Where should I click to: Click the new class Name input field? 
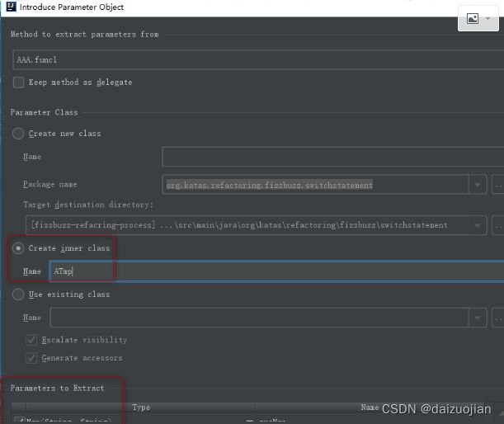coord(333,157)
